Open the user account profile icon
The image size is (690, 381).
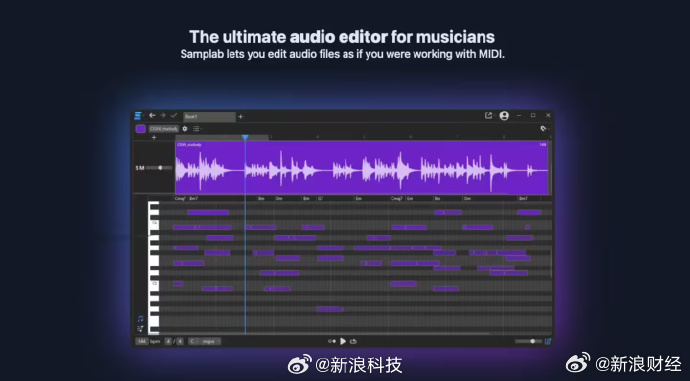(x=504, y=116)
